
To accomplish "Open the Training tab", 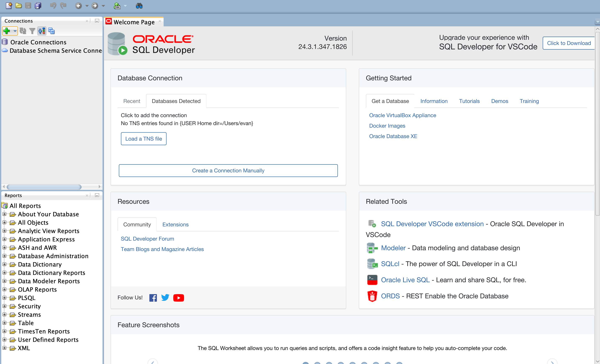I will point(529,101).
